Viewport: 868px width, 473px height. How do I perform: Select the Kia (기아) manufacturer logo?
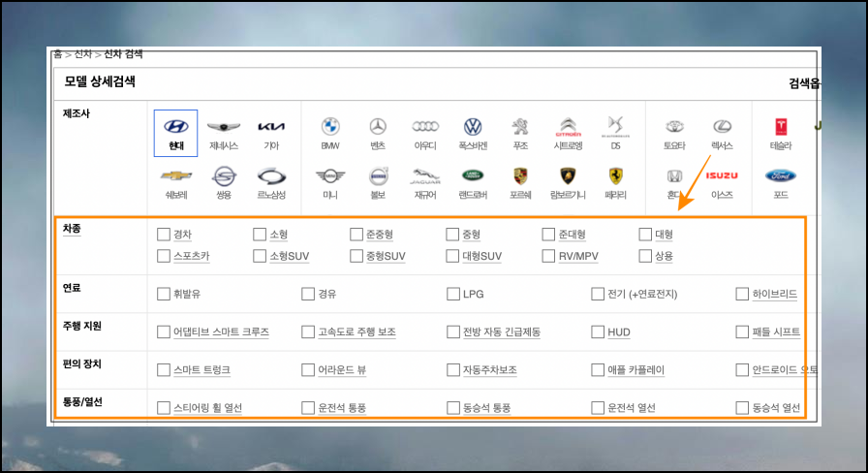tap(271, 127)
